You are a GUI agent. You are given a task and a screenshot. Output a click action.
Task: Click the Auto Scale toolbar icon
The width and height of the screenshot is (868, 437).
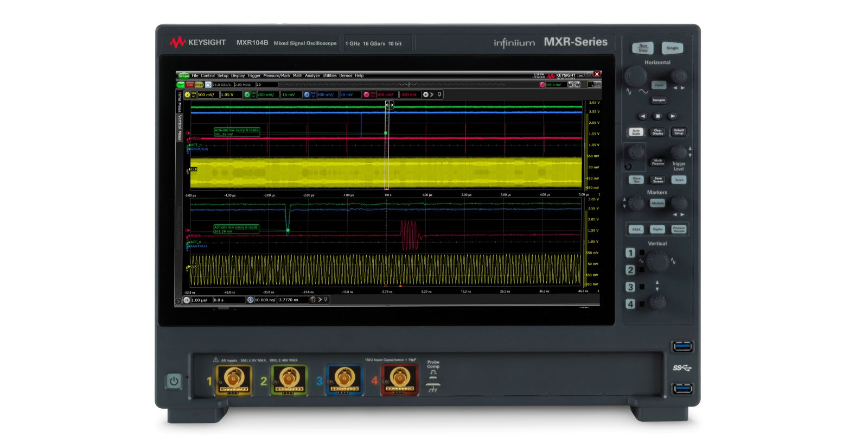(208, 85)
